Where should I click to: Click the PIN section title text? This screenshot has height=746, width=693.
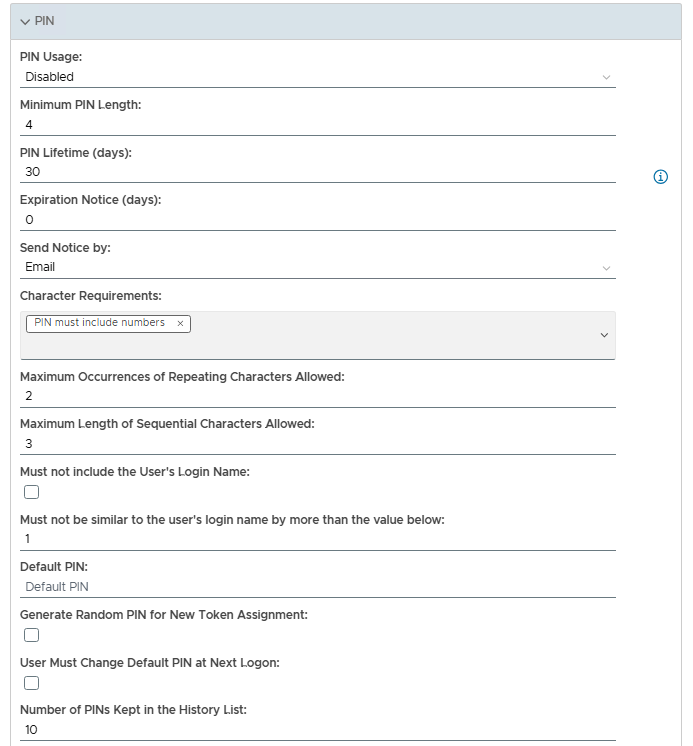pos(44,21)
